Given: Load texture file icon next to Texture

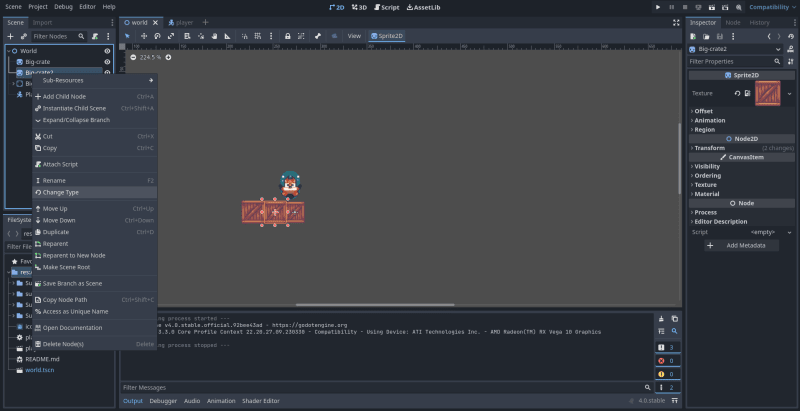Looking at the screenshot, I should (747, 93).
